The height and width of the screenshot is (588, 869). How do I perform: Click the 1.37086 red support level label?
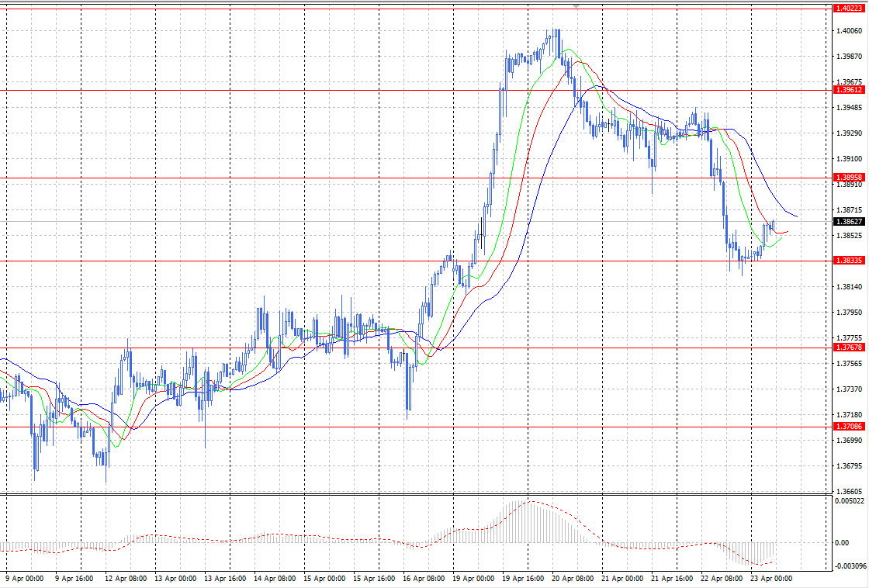(849, 427)
